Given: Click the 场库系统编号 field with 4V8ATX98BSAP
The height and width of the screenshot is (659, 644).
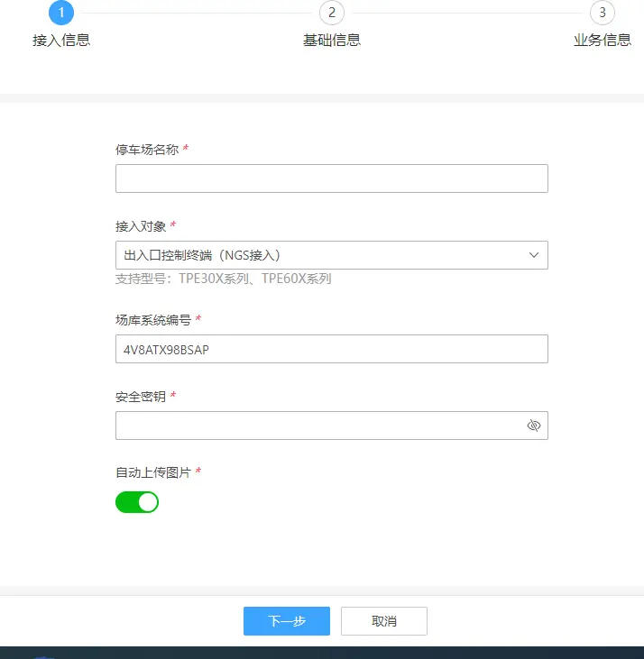Looking at the screenshot, I should pyautogui.click(x=331, y=349).
